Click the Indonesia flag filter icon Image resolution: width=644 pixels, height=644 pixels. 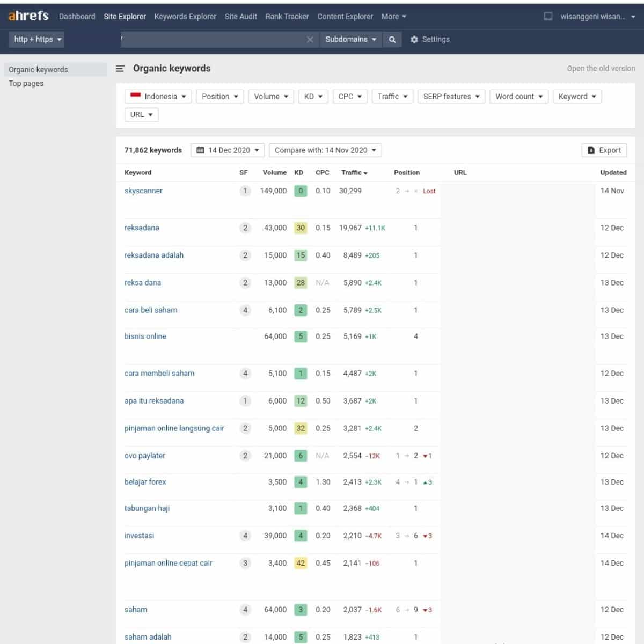point(136,96)
